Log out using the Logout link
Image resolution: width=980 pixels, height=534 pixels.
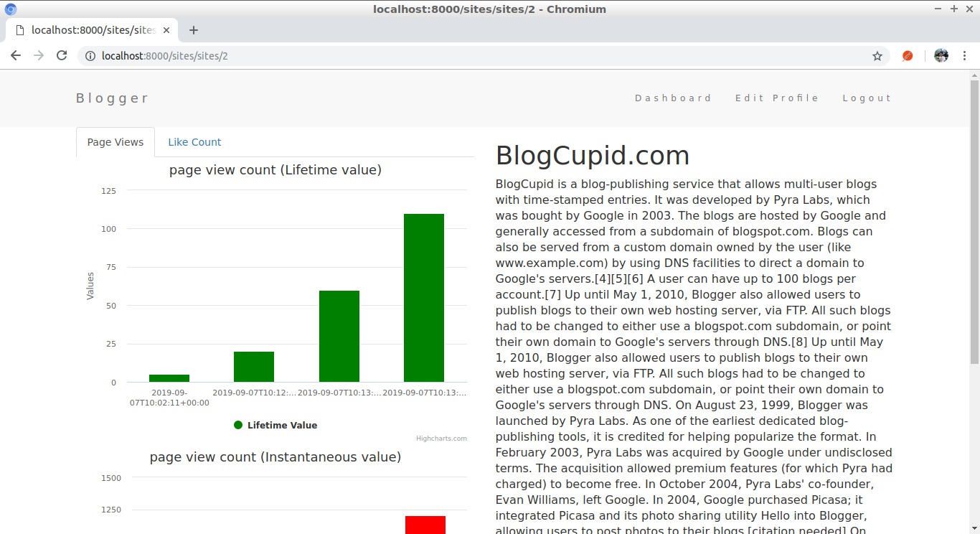867,98
